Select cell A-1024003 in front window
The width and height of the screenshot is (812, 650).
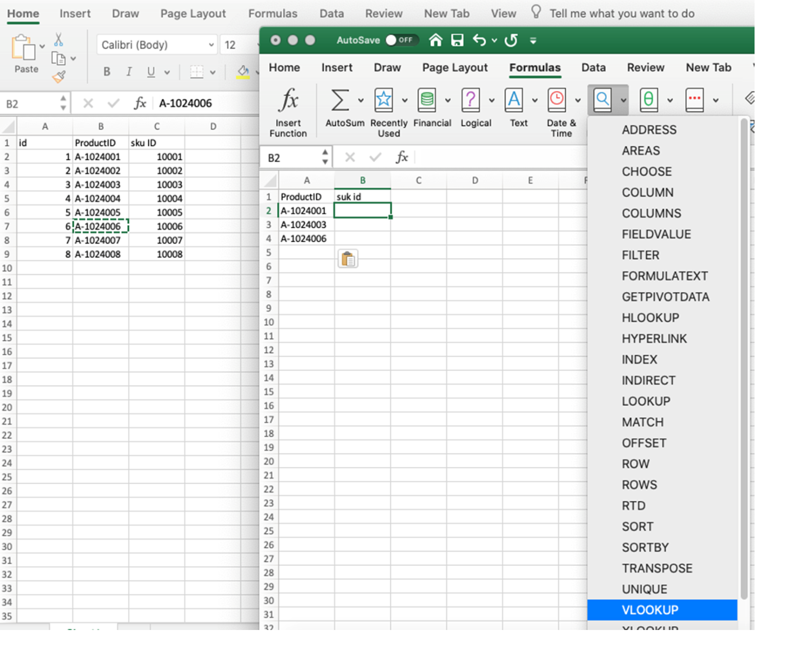pos(306,225)
